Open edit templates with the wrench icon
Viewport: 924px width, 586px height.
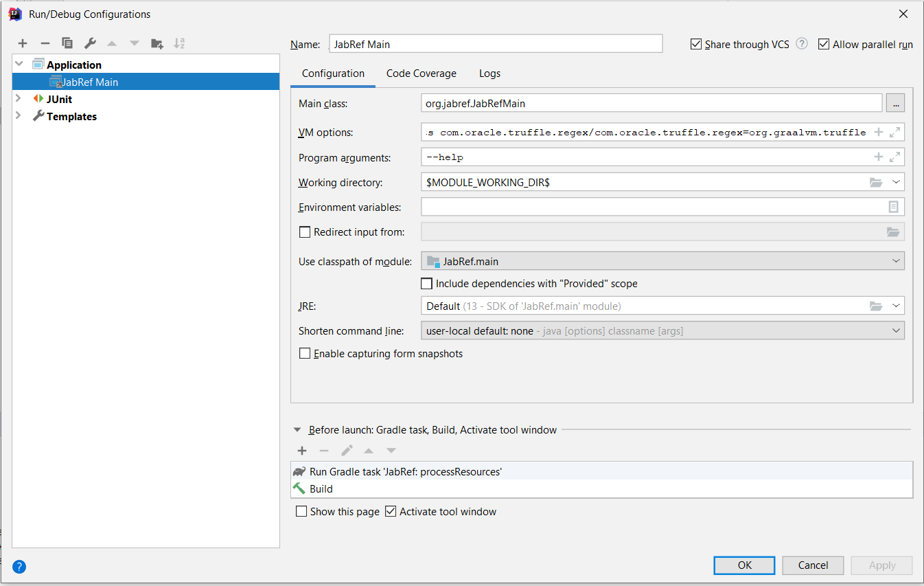tap(90, 43)
